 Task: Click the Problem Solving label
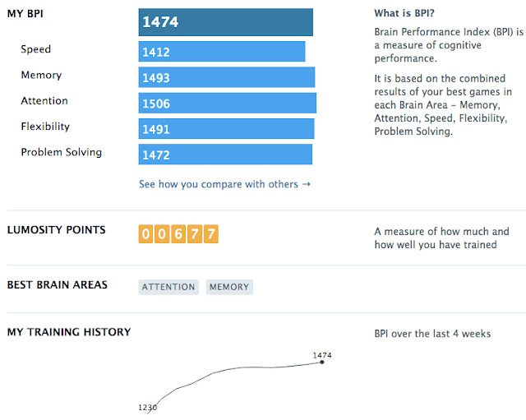(x=62, y=152)
